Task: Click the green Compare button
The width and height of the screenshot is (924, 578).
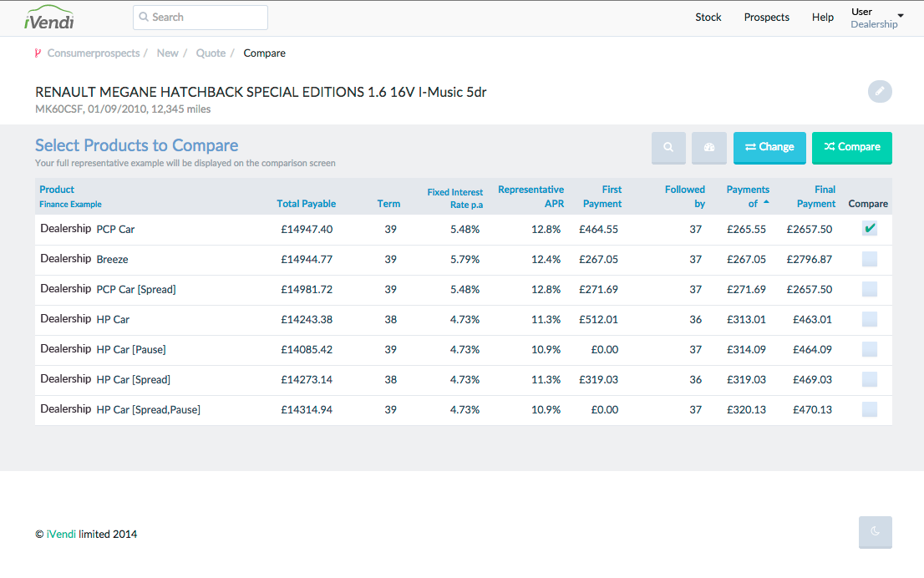Action: [x=851, y=147]
